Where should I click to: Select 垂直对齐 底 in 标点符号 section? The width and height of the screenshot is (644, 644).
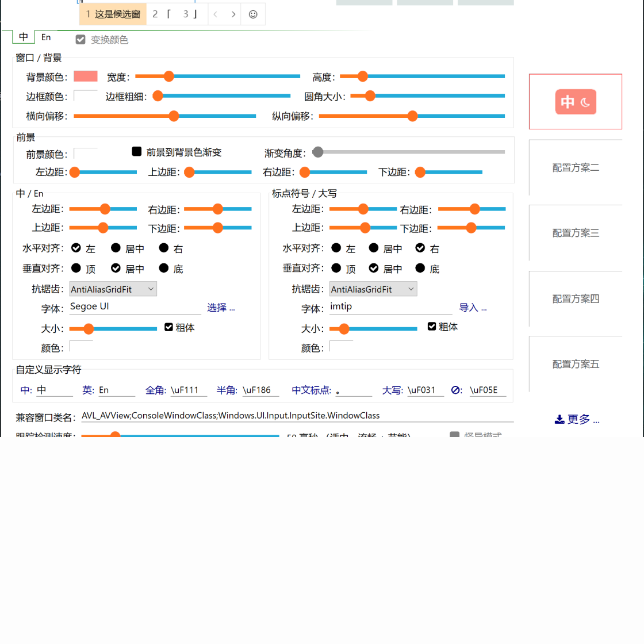(420, 268)
